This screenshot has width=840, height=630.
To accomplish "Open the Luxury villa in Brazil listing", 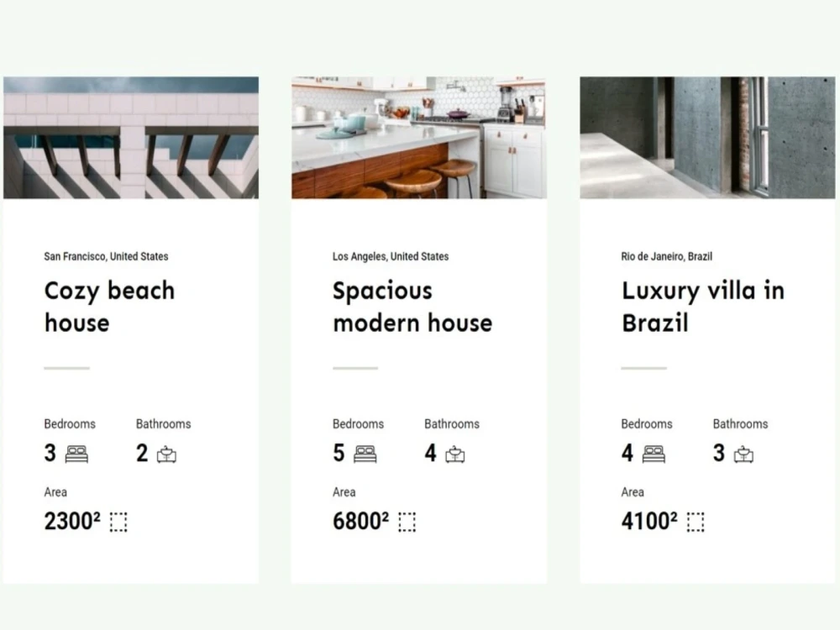I will 703,306.
